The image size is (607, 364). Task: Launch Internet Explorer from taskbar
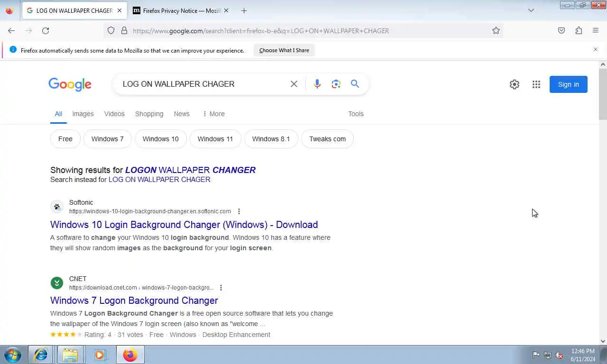tap(41, 355)
